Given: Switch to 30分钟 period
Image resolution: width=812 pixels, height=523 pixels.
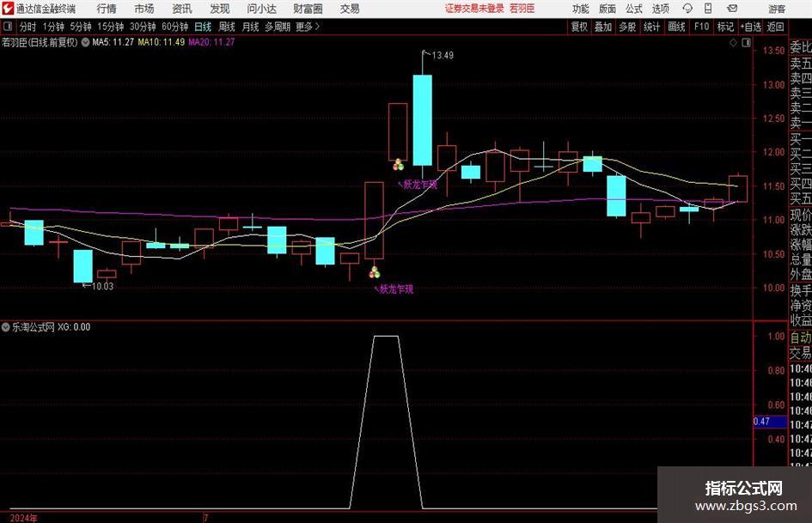Looking at the screenshot, I should pos(143,27).
